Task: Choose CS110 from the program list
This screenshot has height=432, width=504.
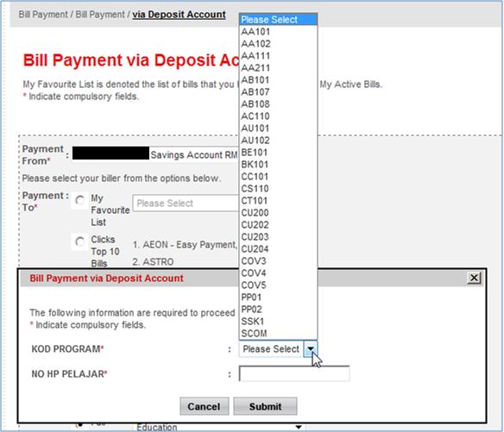Action: point(279,189)
